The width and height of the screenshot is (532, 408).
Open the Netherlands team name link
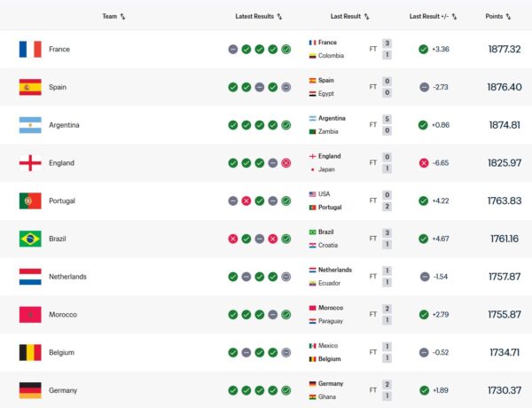coord(67,277)
